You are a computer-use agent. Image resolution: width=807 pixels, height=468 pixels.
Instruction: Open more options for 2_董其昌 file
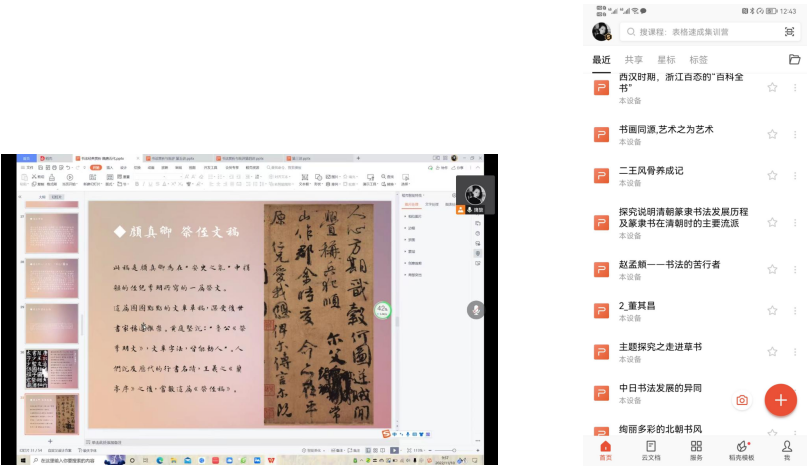point(795,310)
